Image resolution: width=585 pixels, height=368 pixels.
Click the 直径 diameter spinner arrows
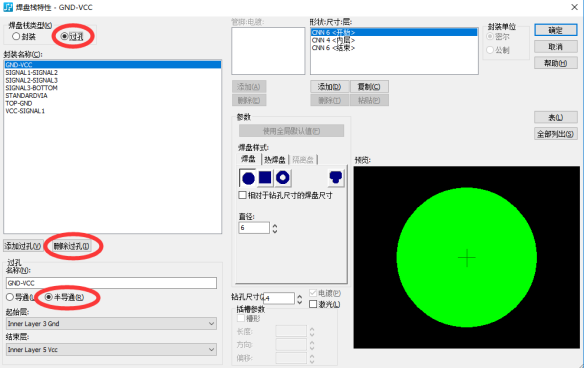[275, 228]
